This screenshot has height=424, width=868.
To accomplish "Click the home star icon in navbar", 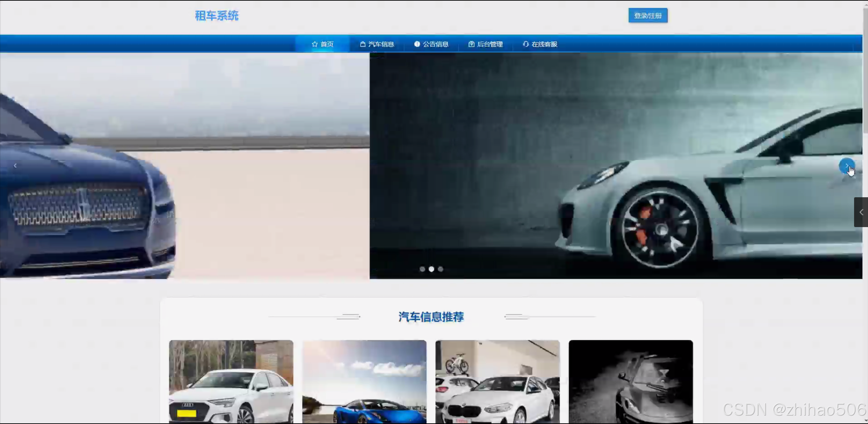I will (x=314, y=44).
